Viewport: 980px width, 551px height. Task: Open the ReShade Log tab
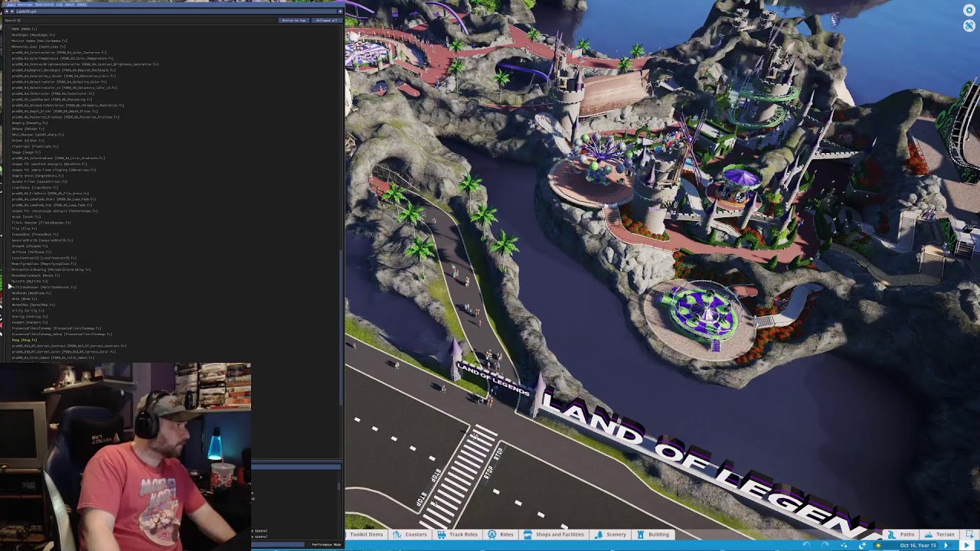point(59,5)
